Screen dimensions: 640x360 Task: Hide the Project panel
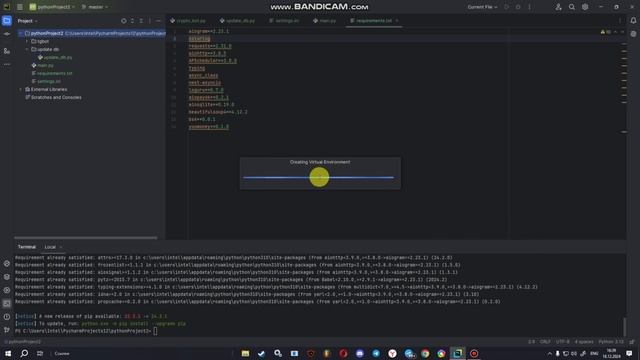(158, 21)
